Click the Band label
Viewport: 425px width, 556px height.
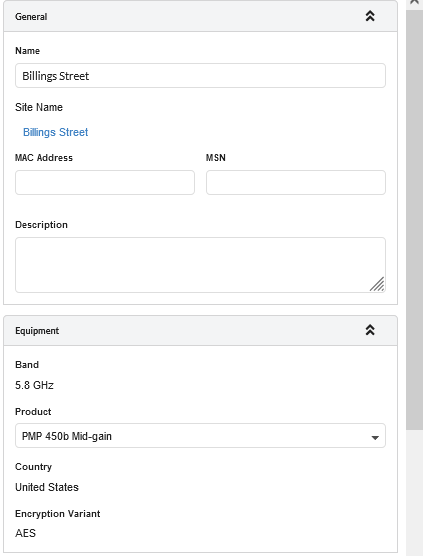click(x=27, y=365)
